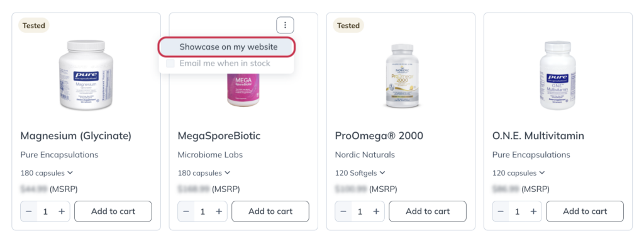Open the three-dot menu on the MegaSporeBiotic card
This screenshot has width=644, height=241.
pyautogui.click(x=285, y=26)
